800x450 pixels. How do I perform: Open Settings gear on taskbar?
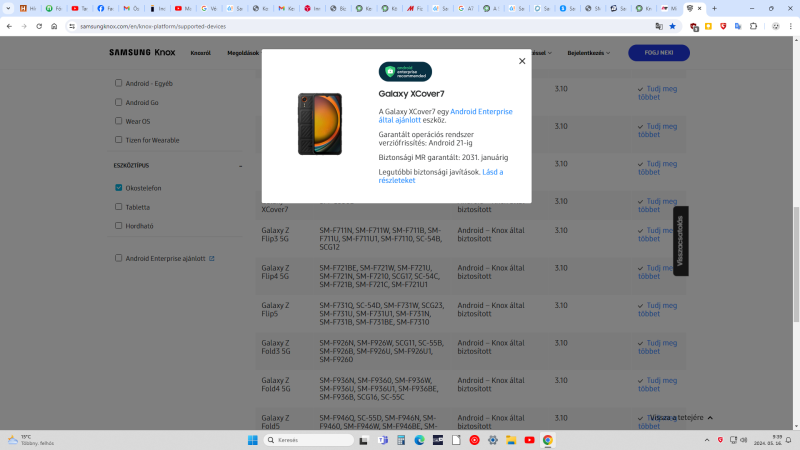(492, 440)
